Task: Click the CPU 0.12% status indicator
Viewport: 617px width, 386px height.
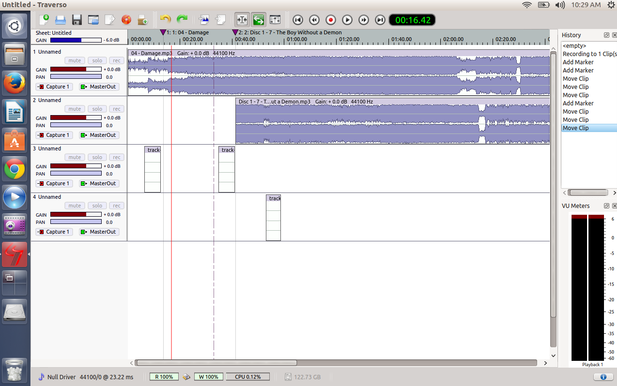Action: [248, 377]
